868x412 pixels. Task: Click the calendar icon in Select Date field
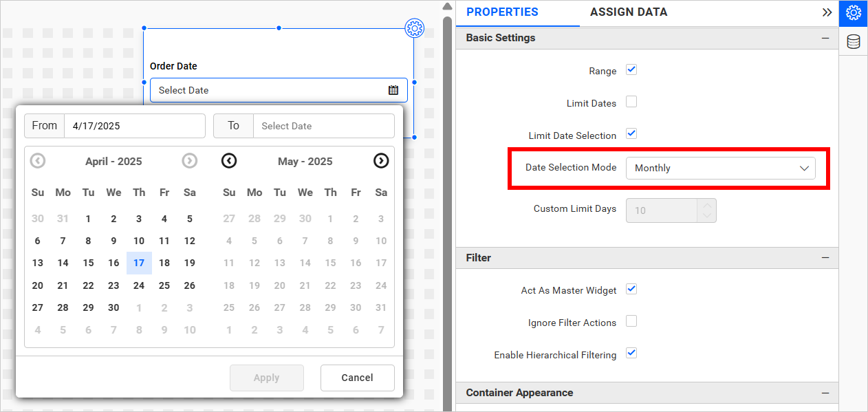(x=393, y=90)
